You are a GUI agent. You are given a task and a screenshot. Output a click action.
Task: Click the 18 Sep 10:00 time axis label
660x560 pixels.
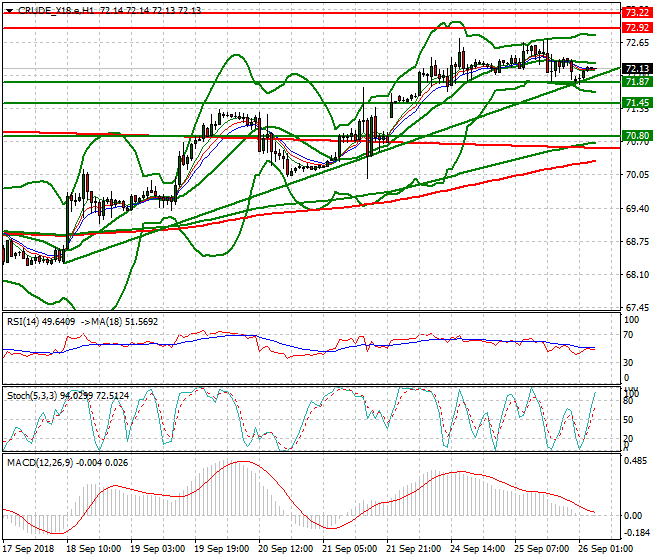click(95, 549)
